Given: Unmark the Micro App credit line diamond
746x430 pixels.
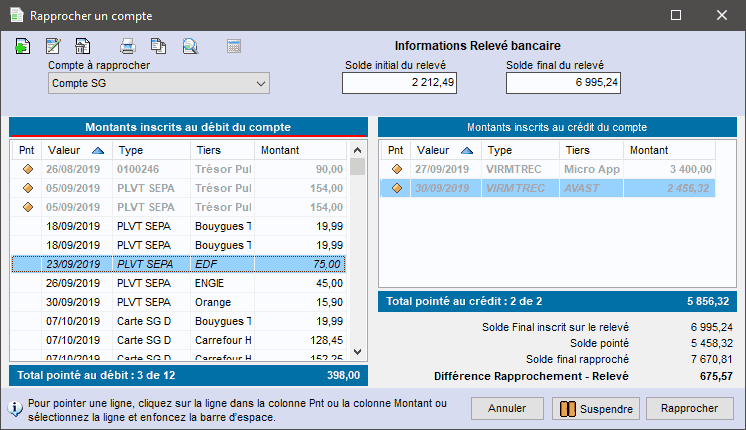Looking at the screenshot, I should tap(397, 170).
